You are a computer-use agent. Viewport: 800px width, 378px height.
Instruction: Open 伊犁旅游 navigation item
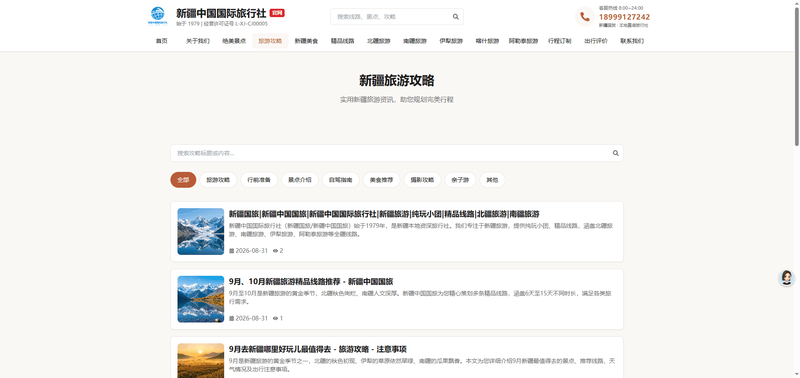tap(451, 41)
